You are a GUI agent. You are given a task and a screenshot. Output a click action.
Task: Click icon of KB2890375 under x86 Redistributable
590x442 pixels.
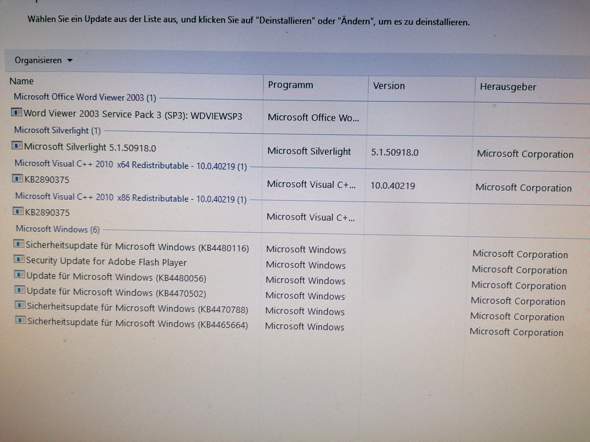click(18, 211)
